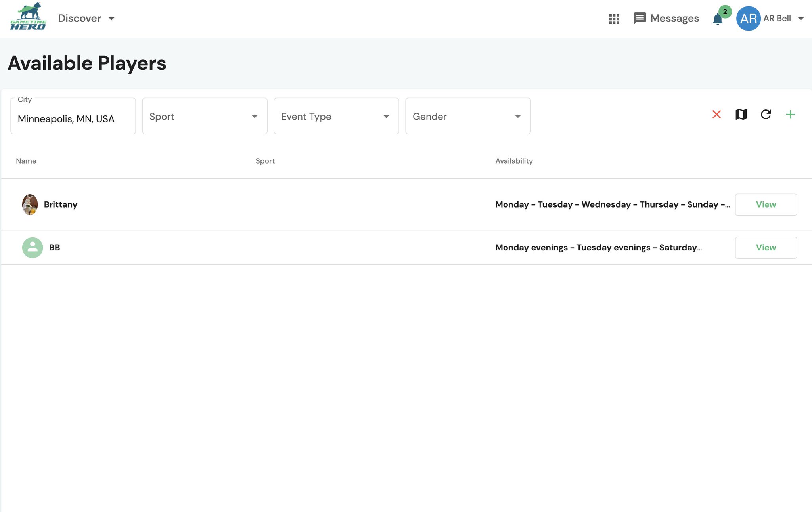Click AR user avatar circle
This screenshot has width=812, height=512.
coord(748,18)
